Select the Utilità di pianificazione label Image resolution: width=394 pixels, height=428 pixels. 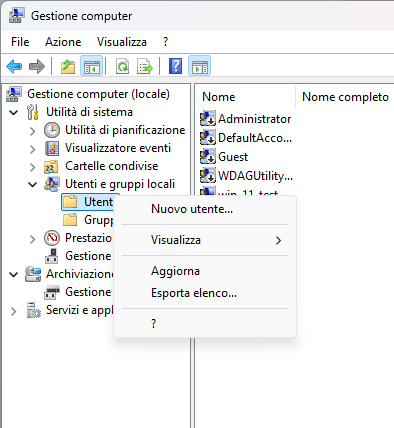[x=125, y=130]
